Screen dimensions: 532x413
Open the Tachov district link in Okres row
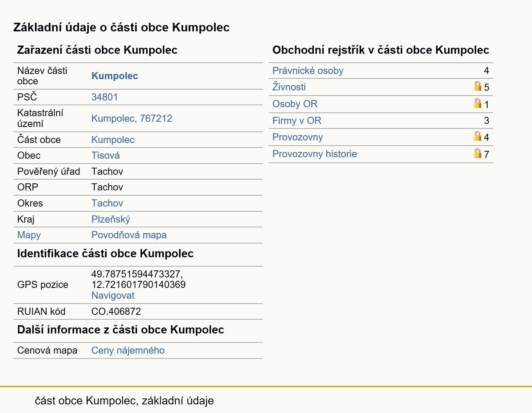[107, 203]
